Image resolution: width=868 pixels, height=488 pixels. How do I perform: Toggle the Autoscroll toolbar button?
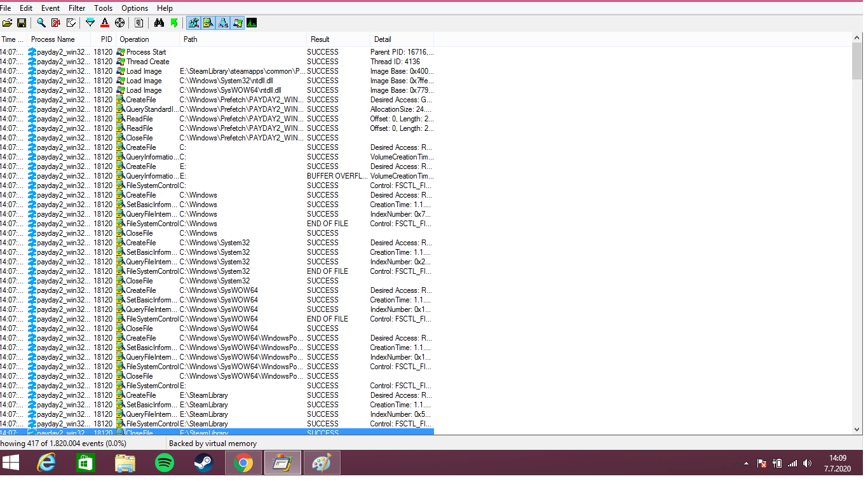point(56,23)
